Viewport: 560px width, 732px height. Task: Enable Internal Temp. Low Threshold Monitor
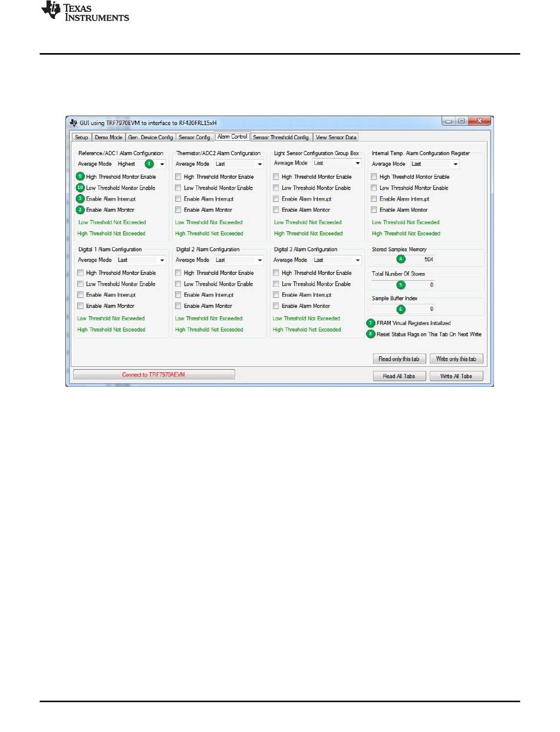pyautogui.click(x=374, y=188)
